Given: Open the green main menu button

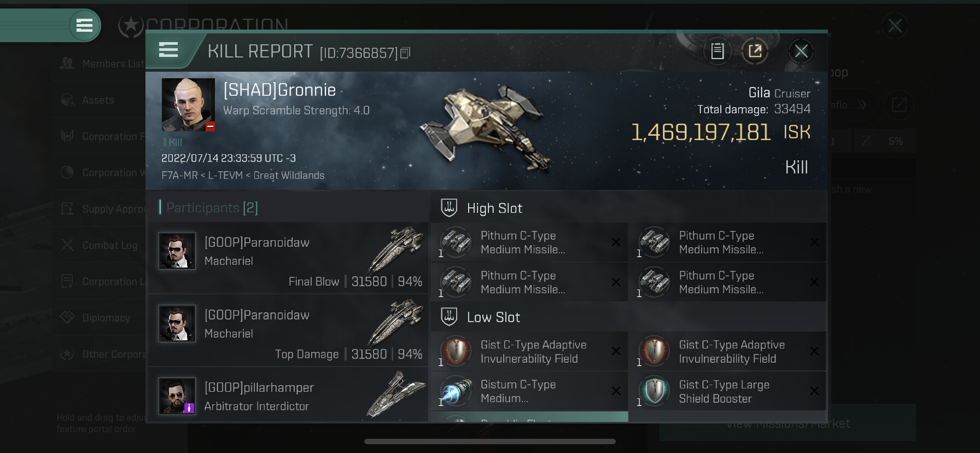Looking at the screenshot, I should [x=85, y=25].
